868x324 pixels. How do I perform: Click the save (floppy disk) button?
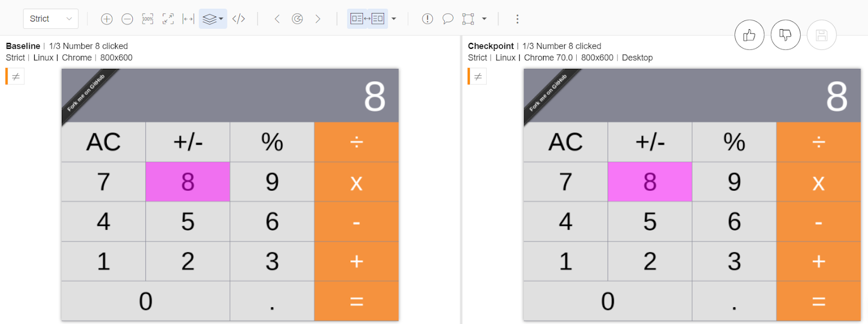(x=821, y=35)
